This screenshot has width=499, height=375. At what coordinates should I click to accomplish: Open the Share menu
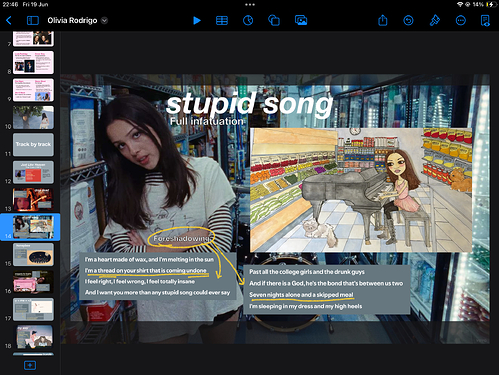(383, 20)
